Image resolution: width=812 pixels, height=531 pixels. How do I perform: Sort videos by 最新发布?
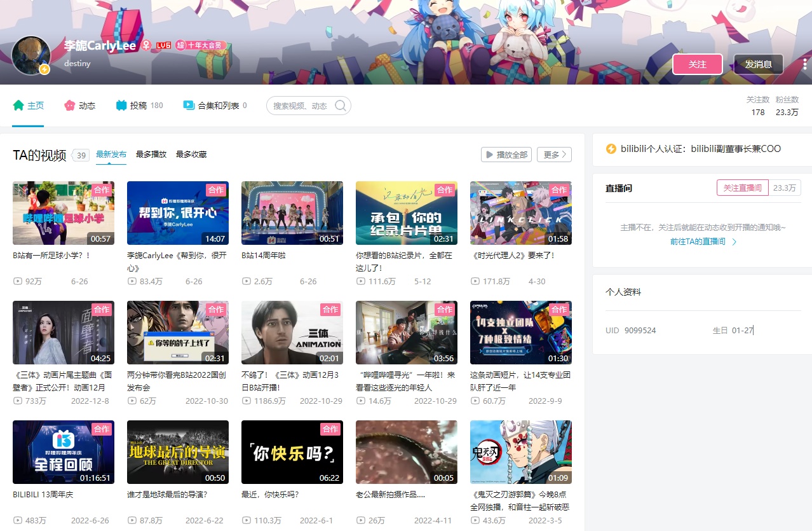[x=111, y=155]
